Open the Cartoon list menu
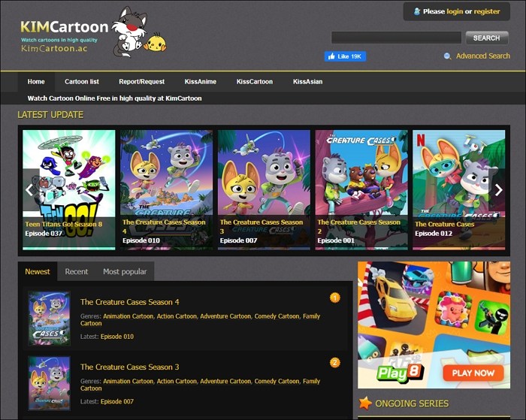The image size is (526, 420). click(x=81, y=81)
